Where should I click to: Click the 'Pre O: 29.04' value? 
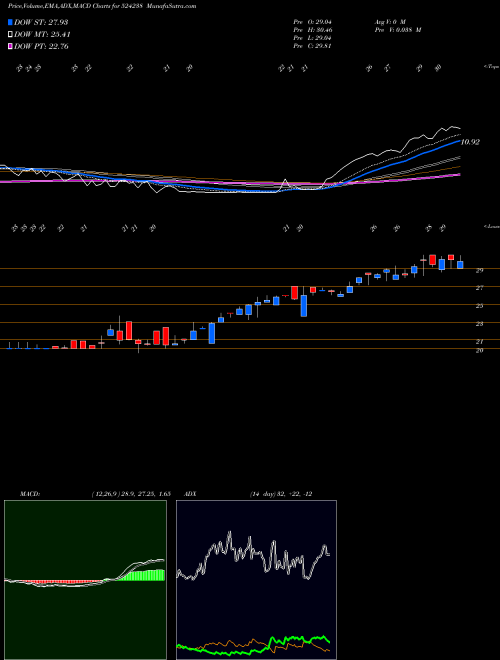[312, 22]
